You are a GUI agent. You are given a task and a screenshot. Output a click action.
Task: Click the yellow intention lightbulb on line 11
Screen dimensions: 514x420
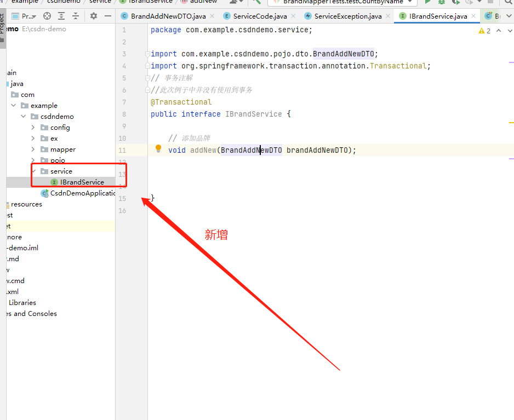158,148
